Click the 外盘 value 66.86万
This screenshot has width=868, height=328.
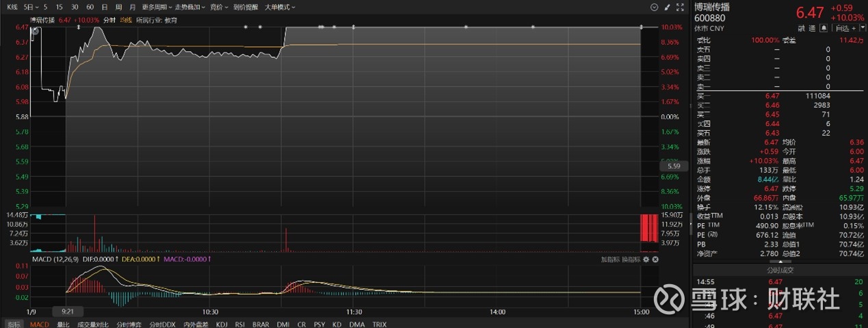pyautogui.click(x=767, y=197)
